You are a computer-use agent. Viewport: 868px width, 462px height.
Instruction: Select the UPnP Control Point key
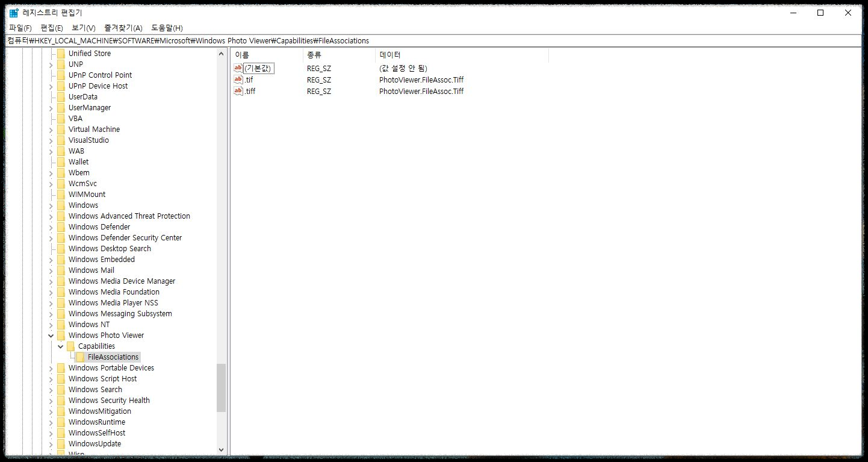click(100, 75)
